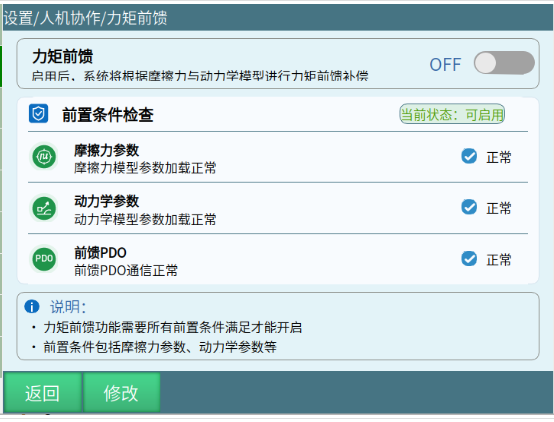
Task: Click the blue info icon beside 说明
Action: [x=32, y=306]
